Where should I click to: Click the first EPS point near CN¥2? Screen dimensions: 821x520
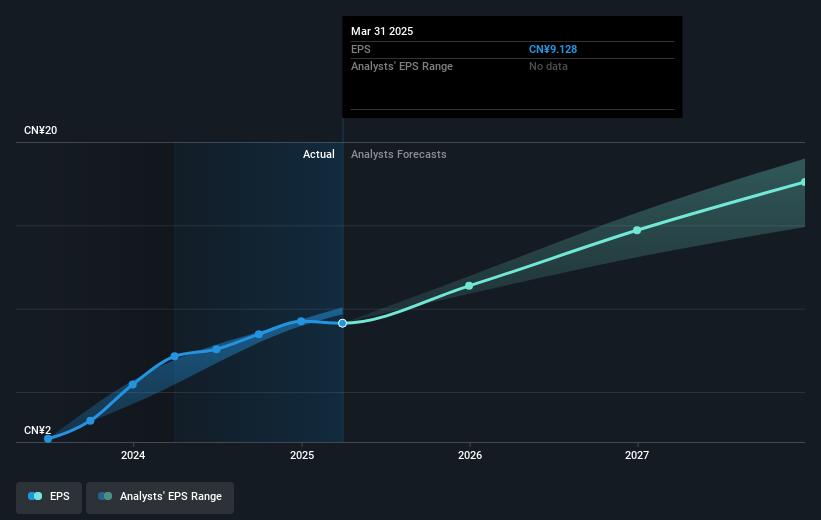pyautogui.click(x=48, y=439)
